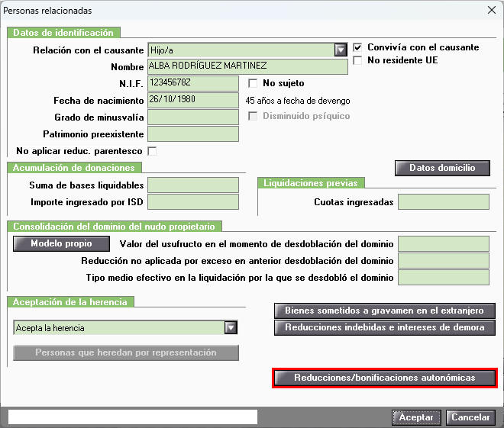Click Cuotas ingresadas field
This screenshot has width=504, height=428.
[x=444, y=202]
